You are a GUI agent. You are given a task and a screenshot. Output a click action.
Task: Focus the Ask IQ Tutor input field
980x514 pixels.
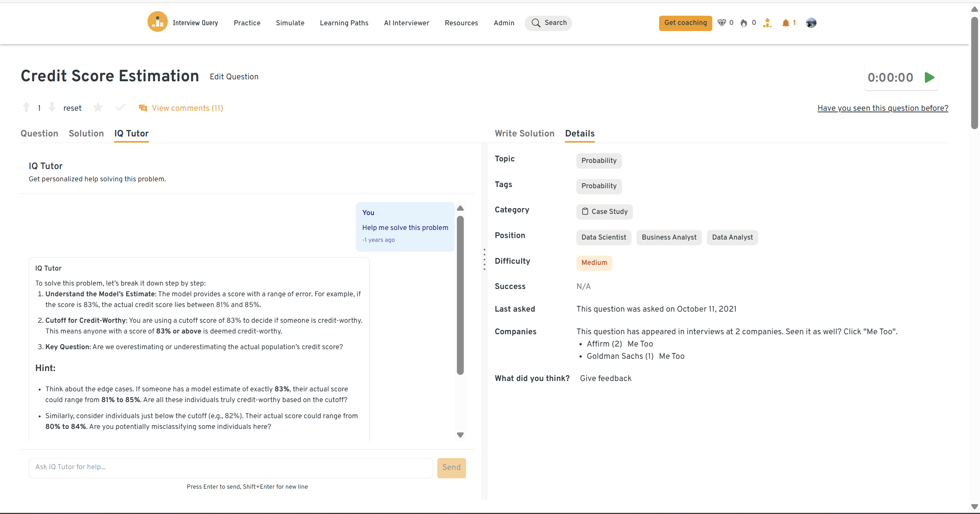[231, 467]
